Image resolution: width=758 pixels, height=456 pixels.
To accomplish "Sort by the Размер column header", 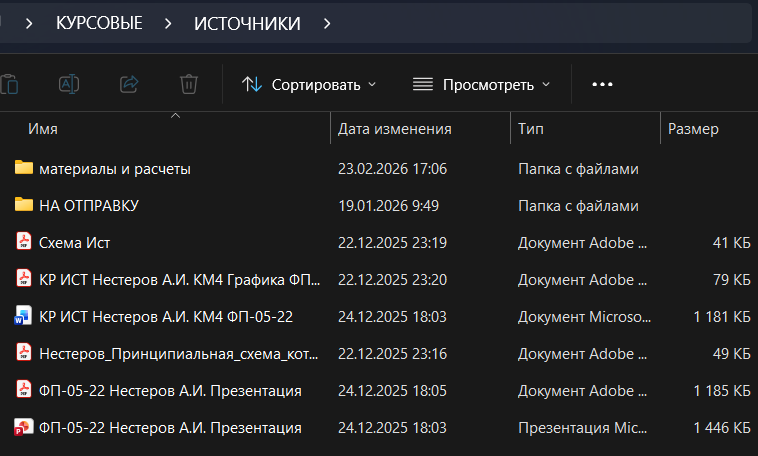I will [x=693, y=129].
